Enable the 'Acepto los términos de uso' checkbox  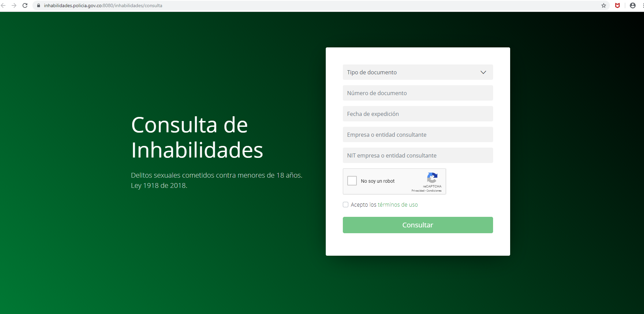pos(346,205)
